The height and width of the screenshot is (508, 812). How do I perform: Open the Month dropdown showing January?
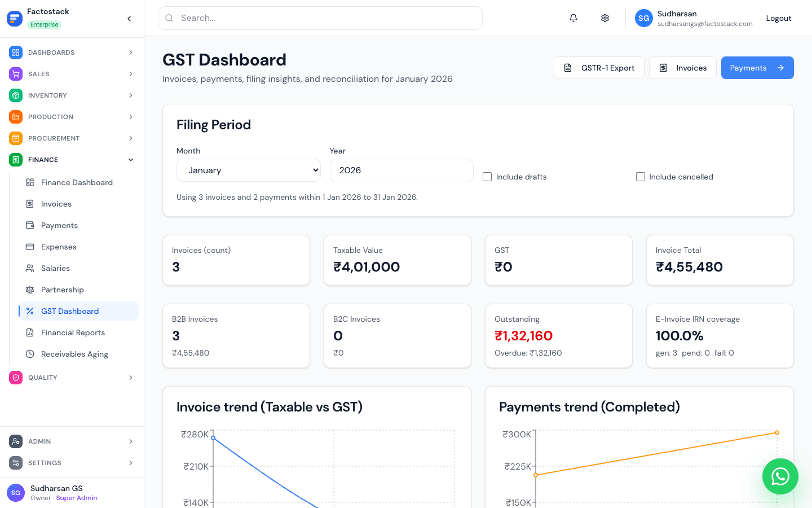[x=249, y=170]
